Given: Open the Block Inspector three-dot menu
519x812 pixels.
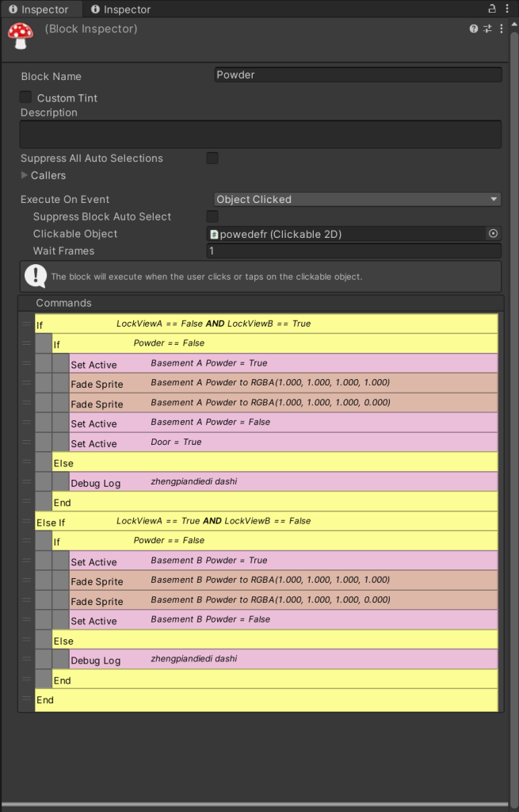Looking at the screenshot, I should 501,29.
